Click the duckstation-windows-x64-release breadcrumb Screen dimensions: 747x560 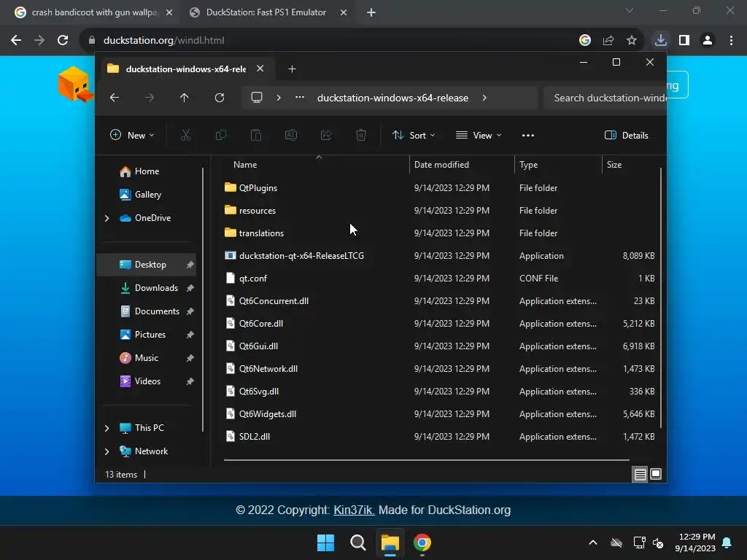click(392, 98)
